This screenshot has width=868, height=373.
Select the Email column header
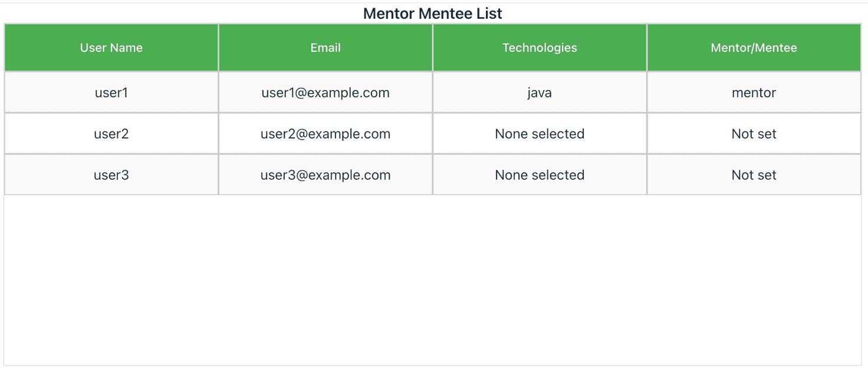pyautogui.click(x=325, y=48)
